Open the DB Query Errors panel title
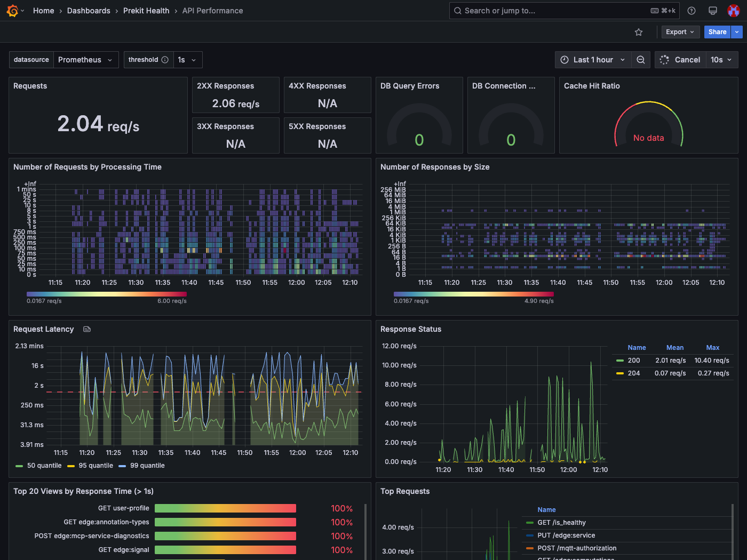This screenshot has height=560, width=747. tap(410, 86)
